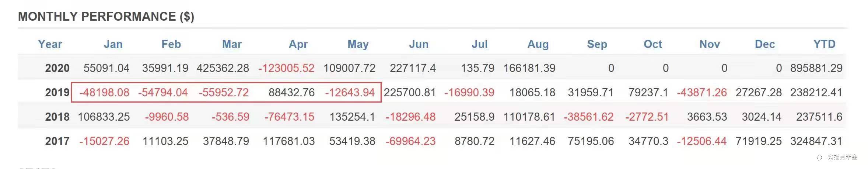The width and height of the screenshot is (868, 169).
Task: Click the Monthly Performance ($) heading
Action: click(x=106, y=17)
